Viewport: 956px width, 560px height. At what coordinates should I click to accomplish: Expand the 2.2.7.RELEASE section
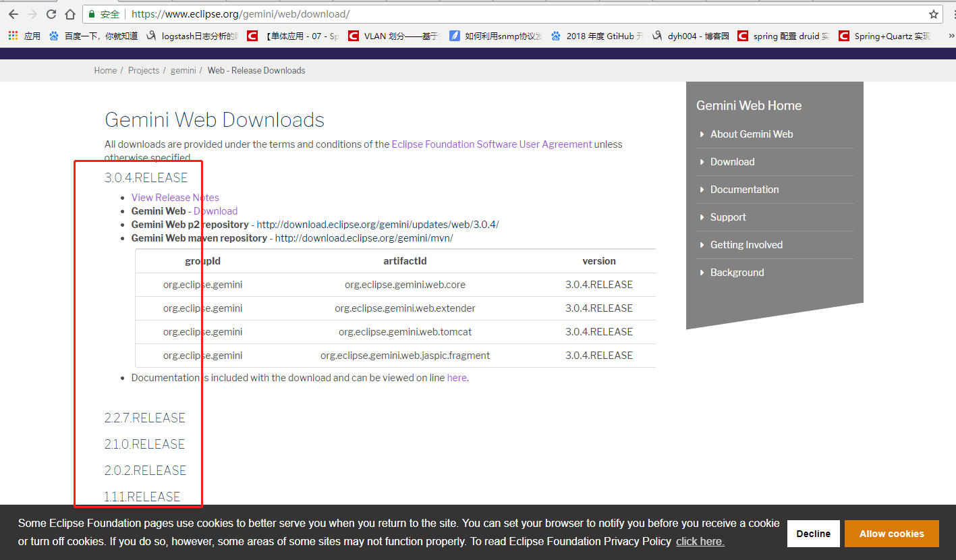[145, 418]
